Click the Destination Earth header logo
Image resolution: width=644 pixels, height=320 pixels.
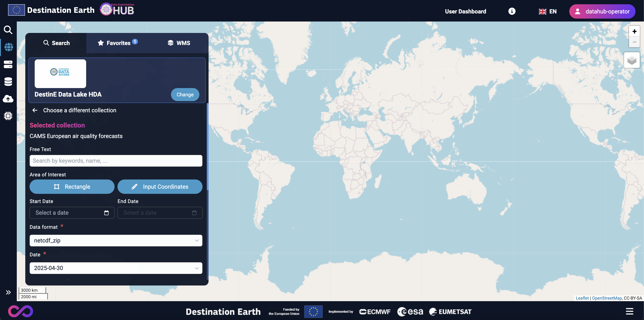[x=51, y=10]
